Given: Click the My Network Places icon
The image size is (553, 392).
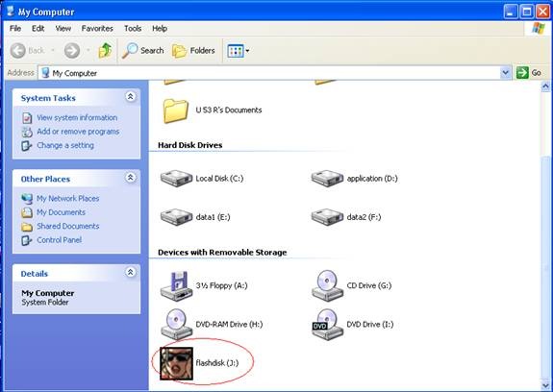Looking at the screenshot, I should pyautogui.click(x=27, y=199).
